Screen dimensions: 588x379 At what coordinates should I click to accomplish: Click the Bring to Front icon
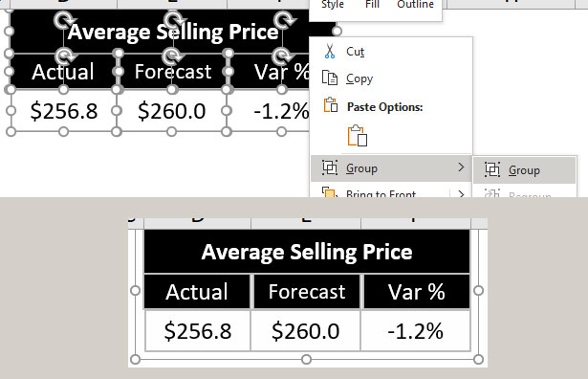coord(329,192)
